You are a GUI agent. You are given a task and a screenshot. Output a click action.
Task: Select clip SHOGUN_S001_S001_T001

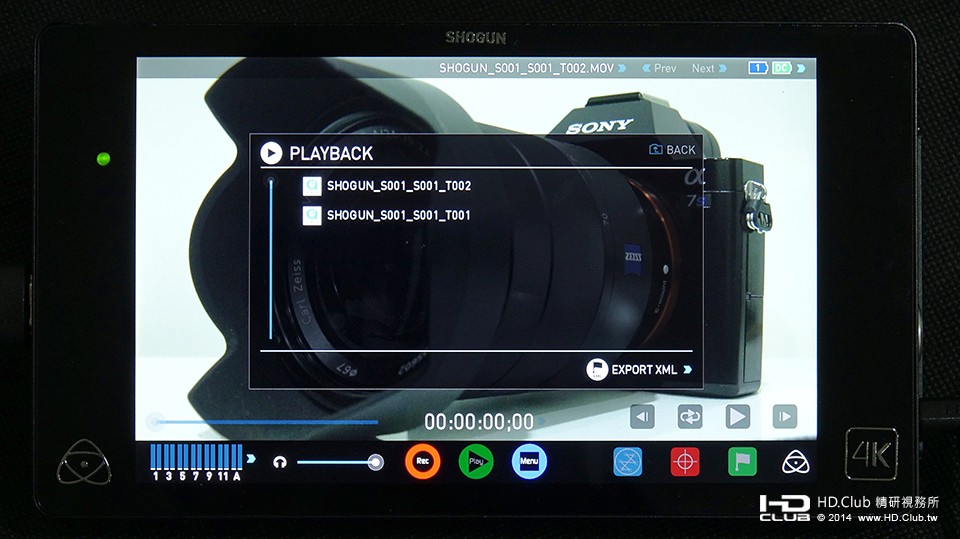(399, 215)
